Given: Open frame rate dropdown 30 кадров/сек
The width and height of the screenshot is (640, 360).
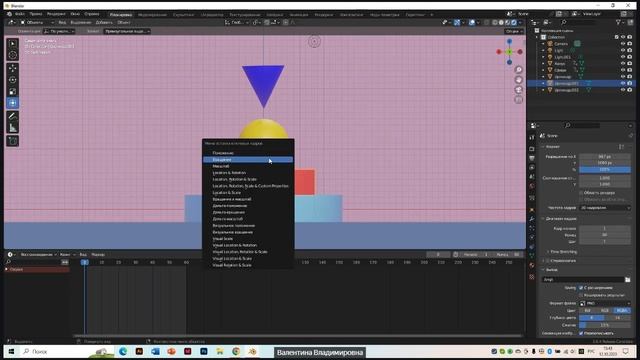Looking at the screenshot, I should coord(605,208).
